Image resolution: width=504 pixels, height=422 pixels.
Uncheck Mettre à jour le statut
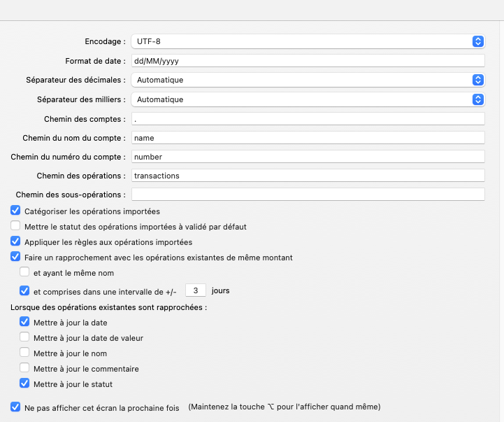click(25, 384)
